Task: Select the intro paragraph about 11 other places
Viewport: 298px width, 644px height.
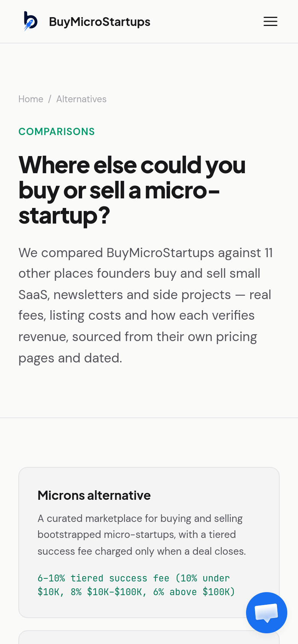Action: tap(146, 305)
